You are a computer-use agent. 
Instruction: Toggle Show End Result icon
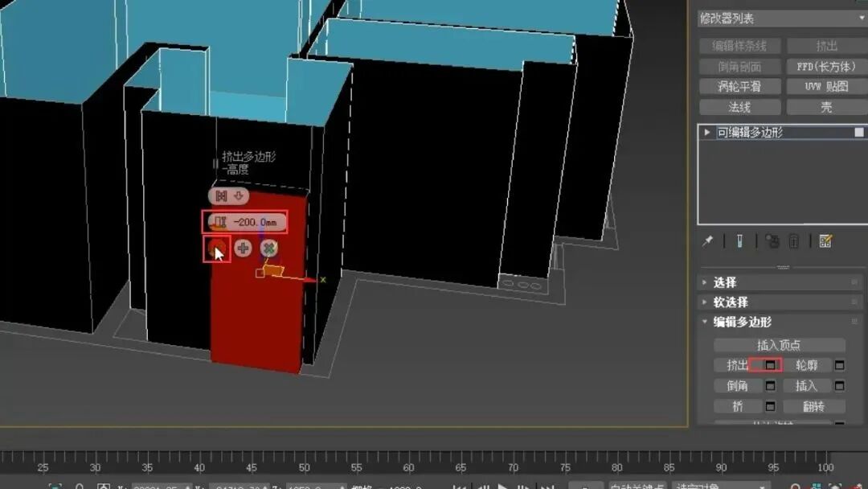click(x=739, y=241)
